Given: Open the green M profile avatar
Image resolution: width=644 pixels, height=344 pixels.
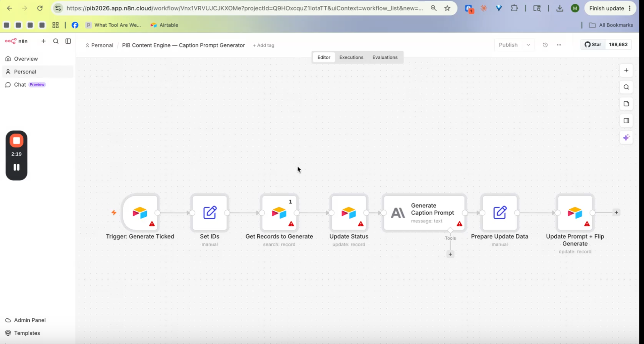Looking at the screenshot, I should point(575,8).
